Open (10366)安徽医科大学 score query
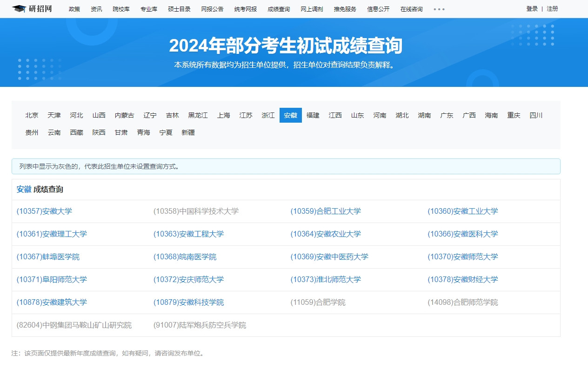This screenshot has height=368, width=588. [463, 234]
